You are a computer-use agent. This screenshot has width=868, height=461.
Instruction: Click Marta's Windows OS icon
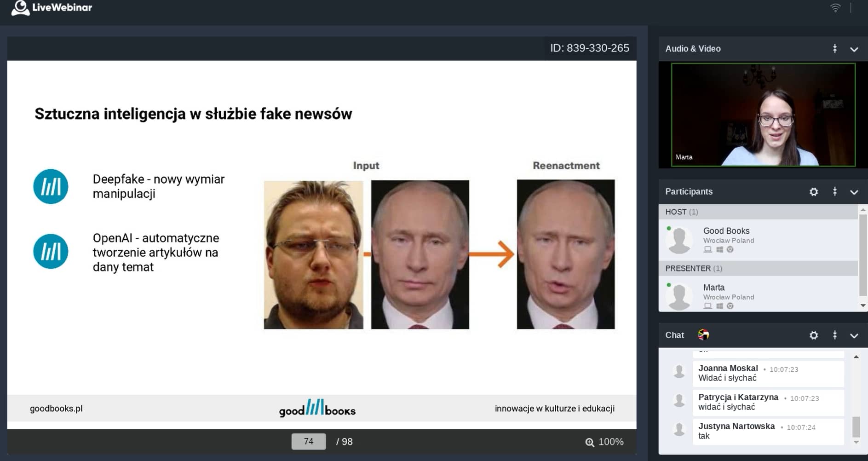(x=719, y=306)
